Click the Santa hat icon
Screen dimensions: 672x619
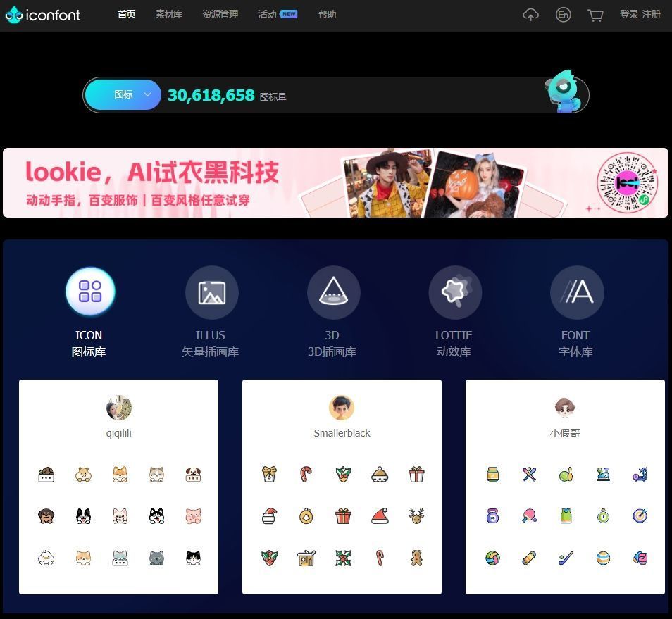pos(380,516)
